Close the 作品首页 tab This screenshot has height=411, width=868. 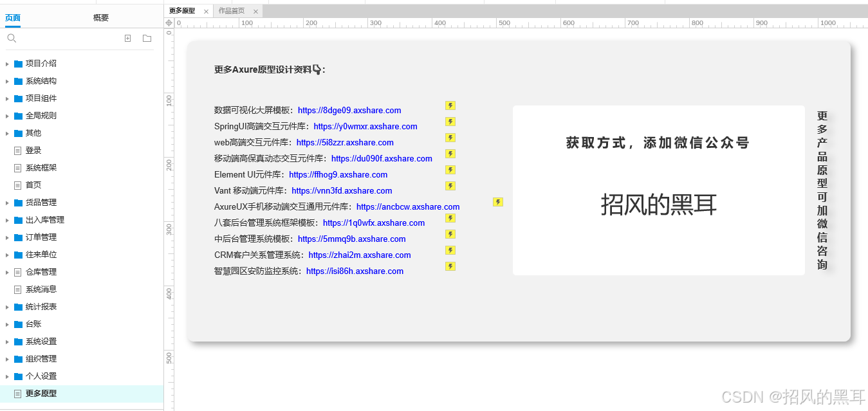tap(255, 12)
